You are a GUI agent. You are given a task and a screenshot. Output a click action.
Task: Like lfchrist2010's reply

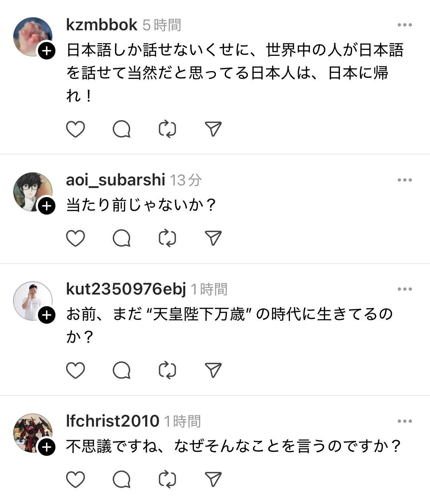(x=75, y=479)
